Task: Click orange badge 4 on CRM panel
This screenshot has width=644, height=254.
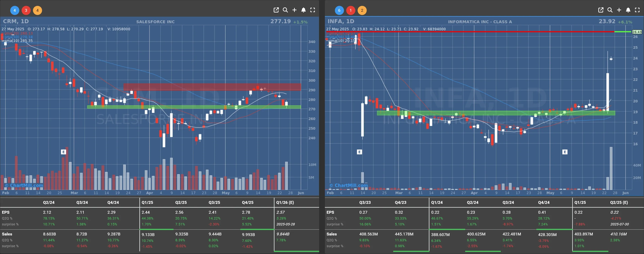Action: (x=38, y=10)
